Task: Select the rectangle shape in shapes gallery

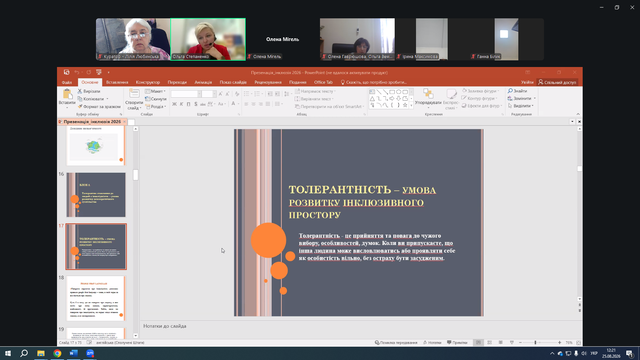Action: (x=392, y=91)
